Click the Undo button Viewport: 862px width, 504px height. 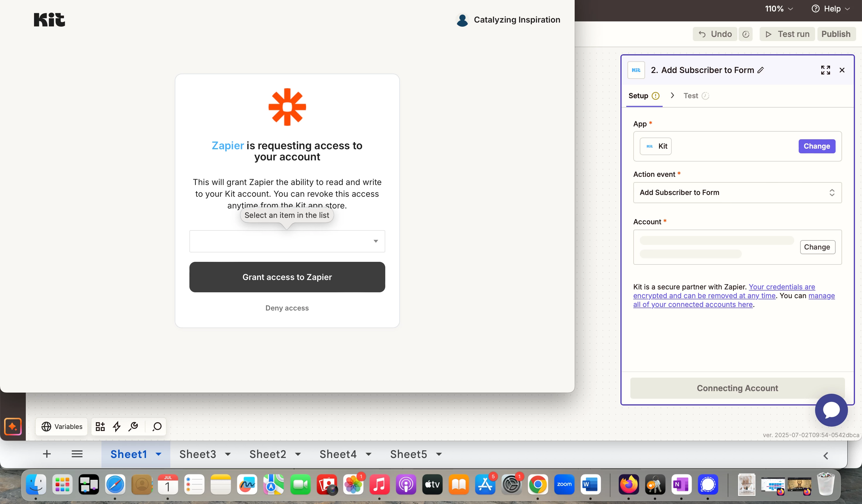coord(715,34)
